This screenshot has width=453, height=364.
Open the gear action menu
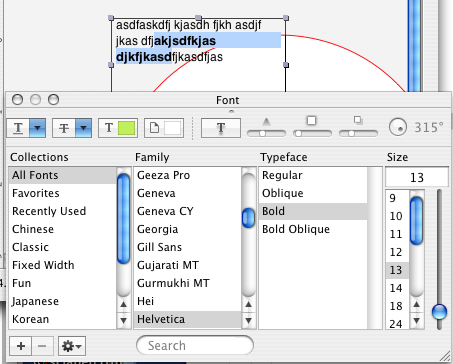tap(72, 346)
